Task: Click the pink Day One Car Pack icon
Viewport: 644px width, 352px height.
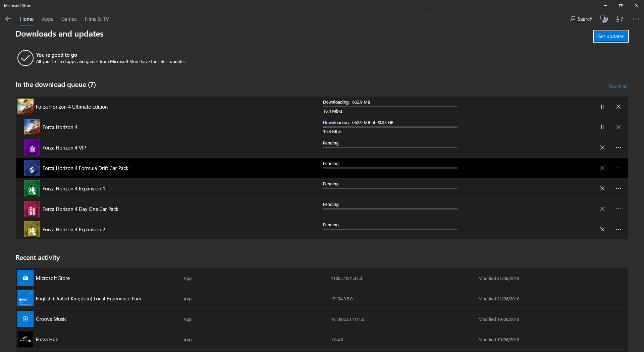Action: click(x=32, y=209)
